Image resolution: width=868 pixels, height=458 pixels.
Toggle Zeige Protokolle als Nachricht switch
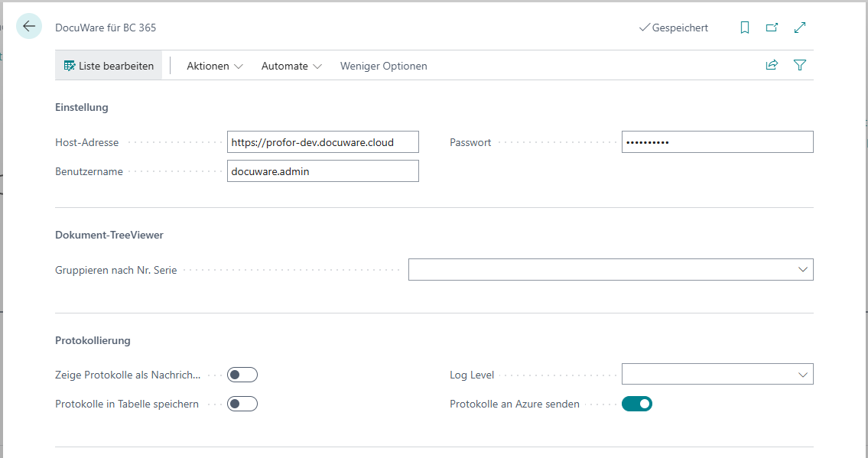click(242, 375)
